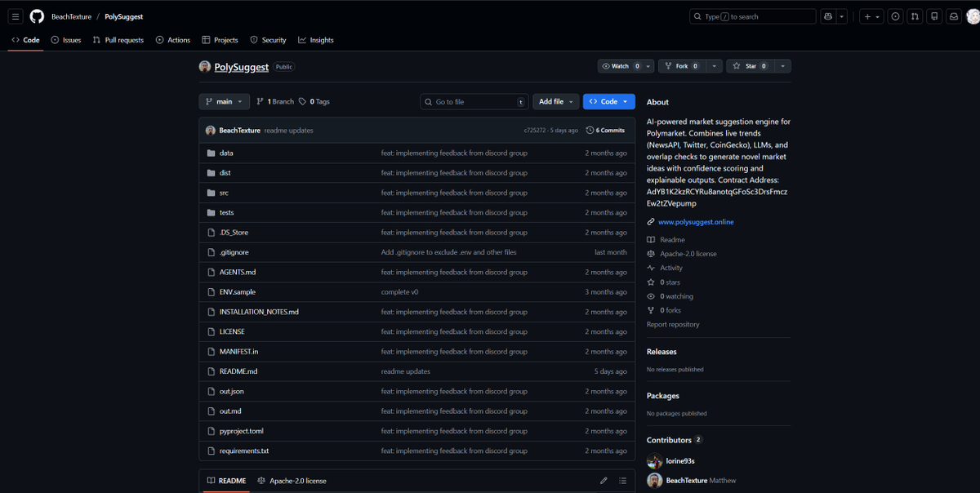
Task: Star the PolySuggest repository
Action: 751,66
